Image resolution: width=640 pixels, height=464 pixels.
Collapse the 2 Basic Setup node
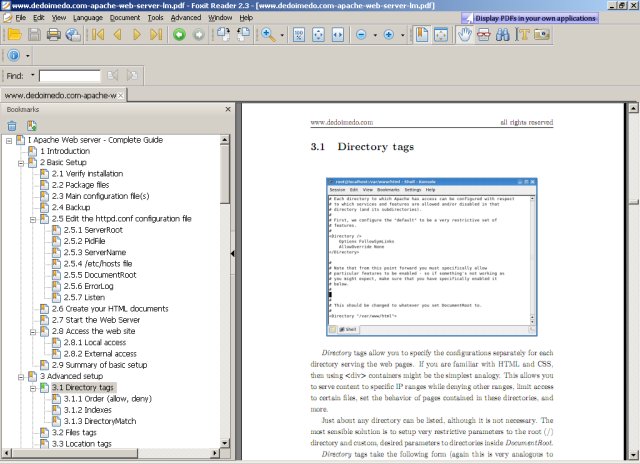coord(21,163)
